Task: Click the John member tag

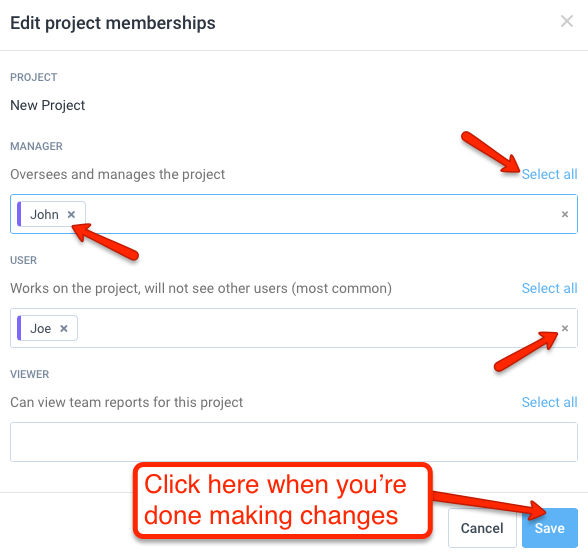Action: click(x=44, y=214)
